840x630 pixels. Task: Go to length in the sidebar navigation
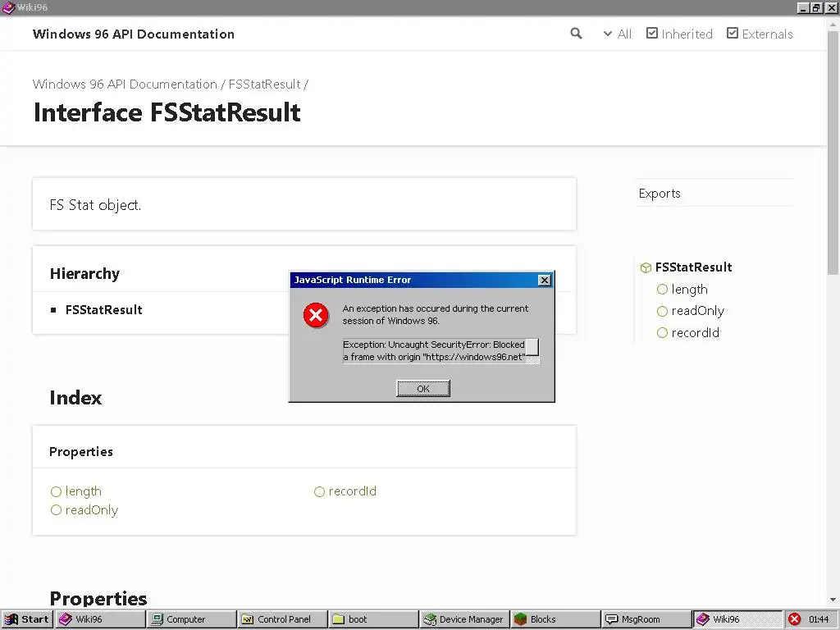(689, 290)
